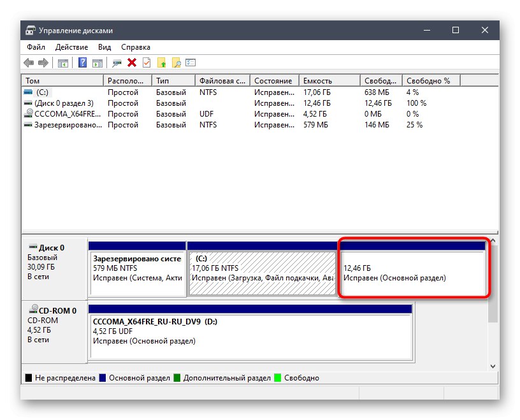Minimize the Управление дисками window
Viewport: 520px width, 420px height.
[x=427, y=30]
